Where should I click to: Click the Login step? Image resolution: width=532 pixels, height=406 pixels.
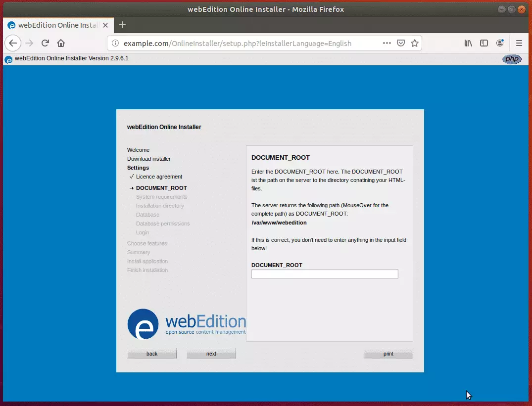coord(142,232)
